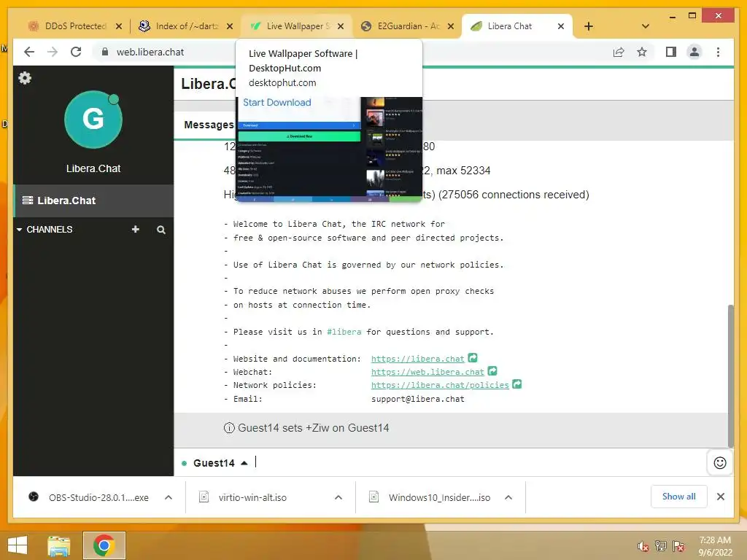
Task: Close the Live Wallpaper tab
Action: click(x=341, y=26)
